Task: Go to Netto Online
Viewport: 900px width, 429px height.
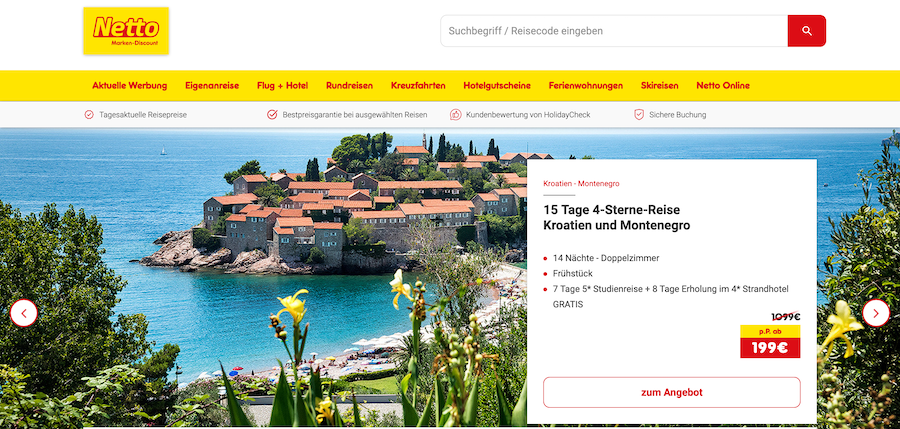Action: click(723, 86)
